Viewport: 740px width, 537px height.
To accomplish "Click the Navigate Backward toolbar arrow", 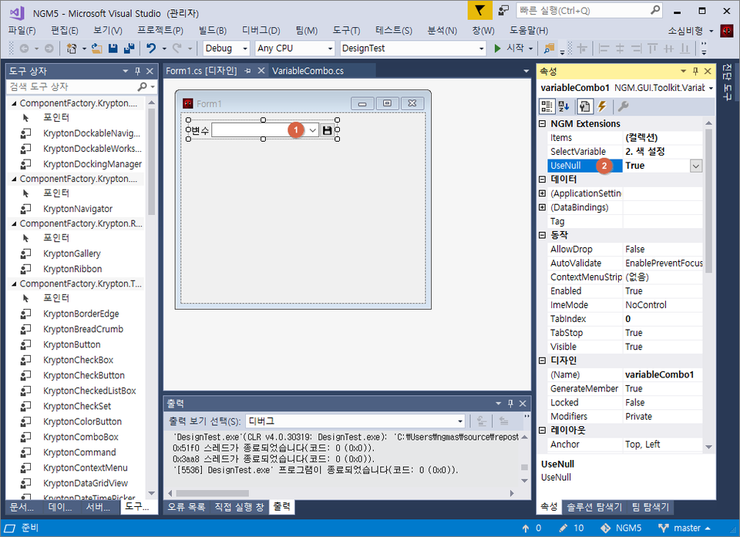I will coord(25,48).
